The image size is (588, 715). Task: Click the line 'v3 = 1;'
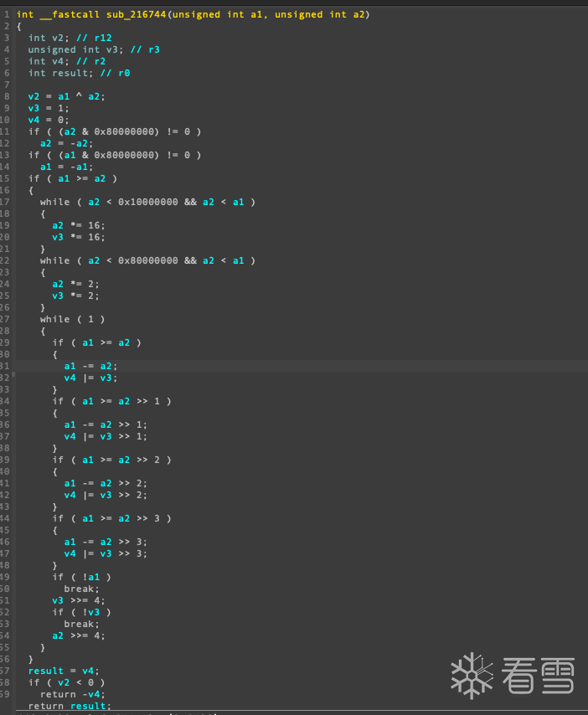point(49,109)
